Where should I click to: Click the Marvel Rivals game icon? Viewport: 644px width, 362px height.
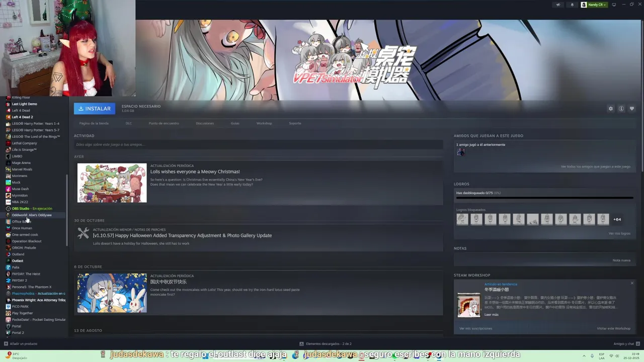pyautogui.click(x=8, y=169)
